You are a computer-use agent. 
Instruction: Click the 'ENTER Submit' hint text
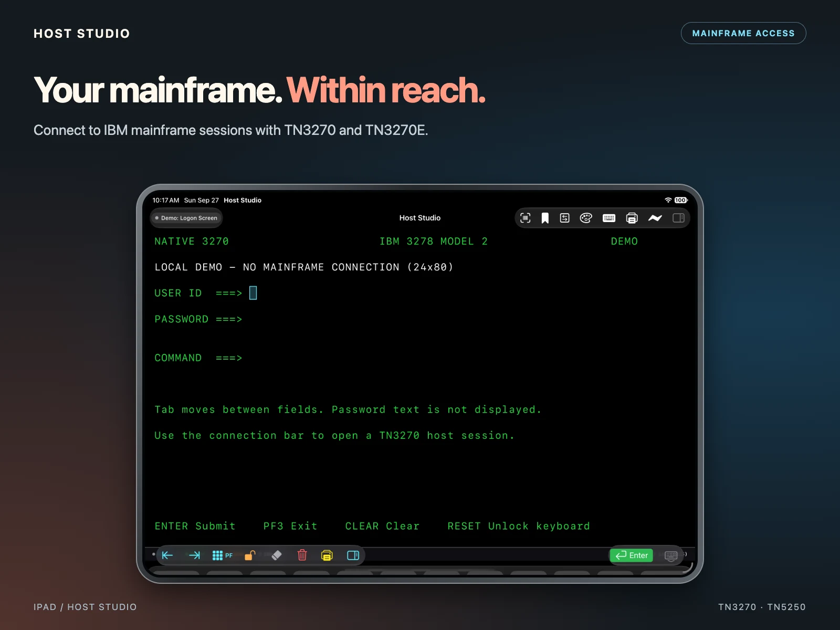[x=195, y=526]
